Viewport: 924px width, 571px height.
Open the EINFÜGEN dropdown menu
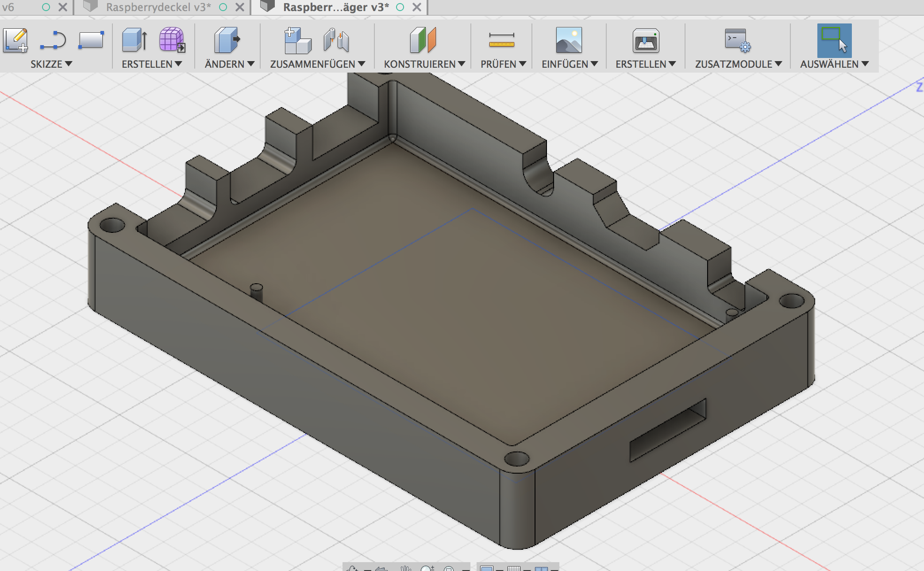570,64
